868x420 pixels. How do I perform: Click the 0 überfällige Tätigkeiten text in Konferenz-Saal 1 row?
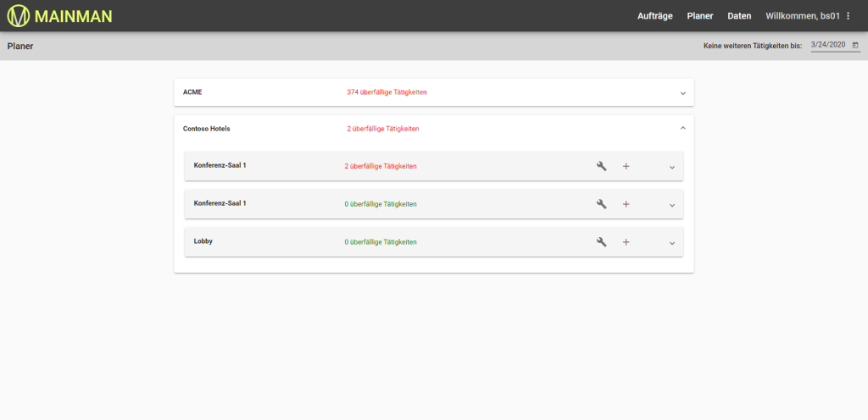(x=381, y=204)
